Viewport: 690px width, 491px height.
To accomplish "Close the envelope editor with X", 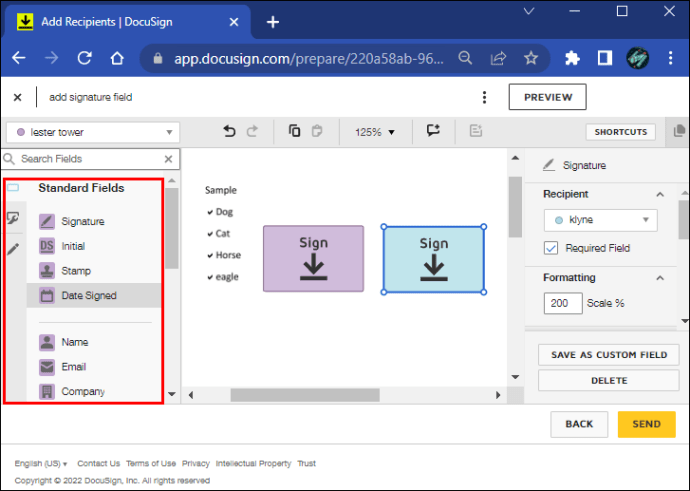I will point(18,97).
